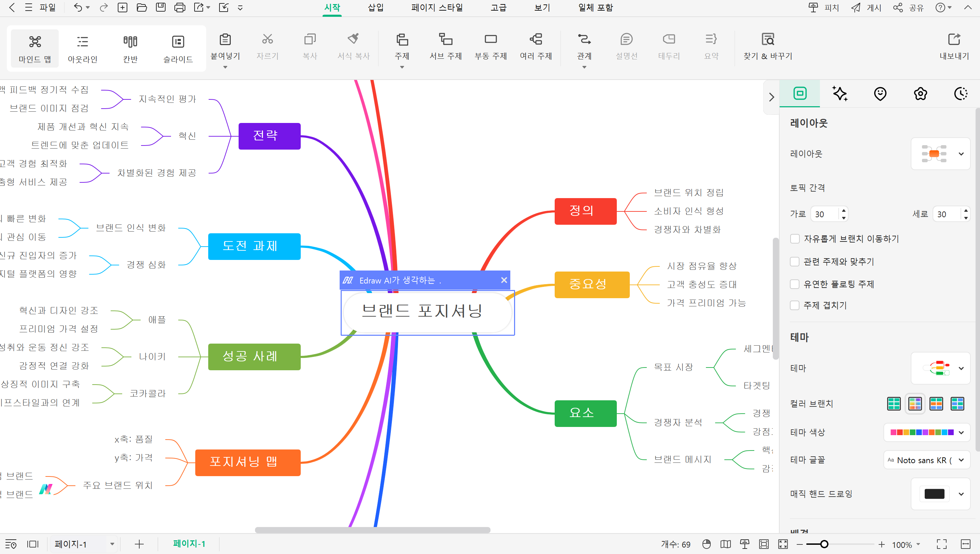
Task: Click the Boundary (테두리) icon
Action: pos(669,39)
